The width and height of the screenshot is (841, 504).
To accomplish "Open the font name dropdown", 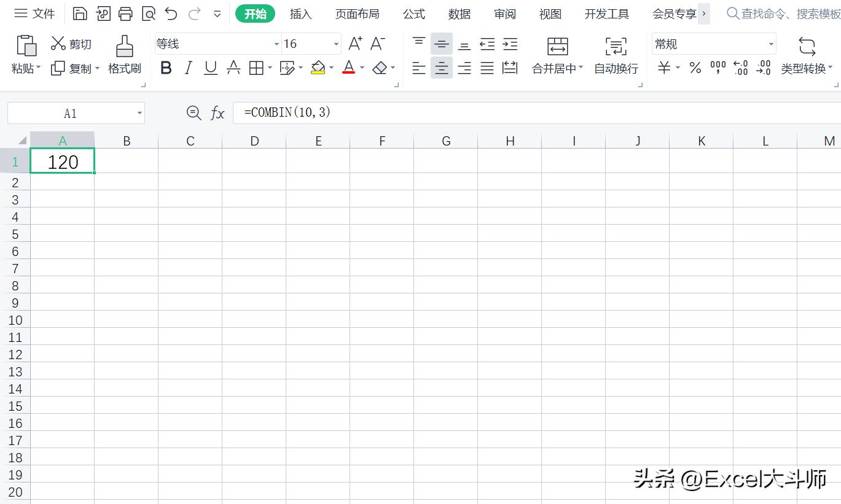I will [x=275, y=44].
